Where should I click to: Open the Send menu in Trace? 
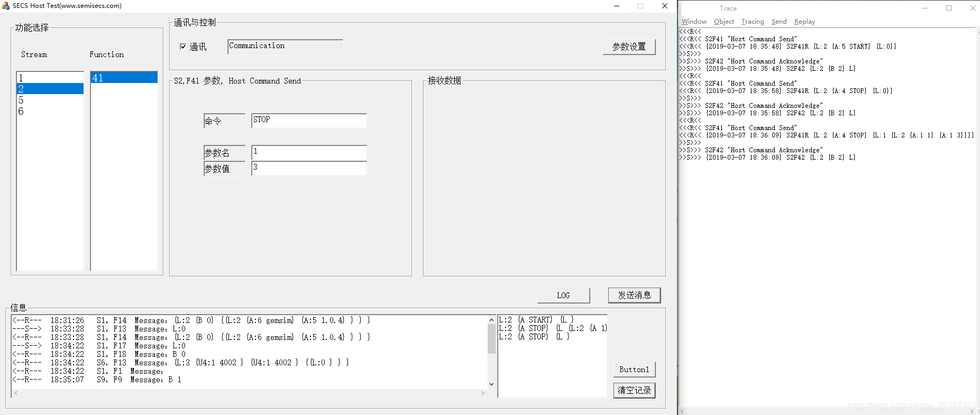tap(778, 22)
